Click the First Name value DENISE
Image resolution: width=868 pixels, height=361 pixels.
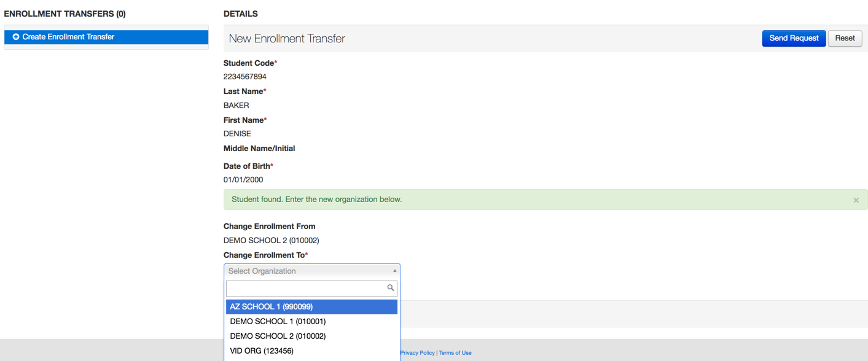(x=237, y=133)
